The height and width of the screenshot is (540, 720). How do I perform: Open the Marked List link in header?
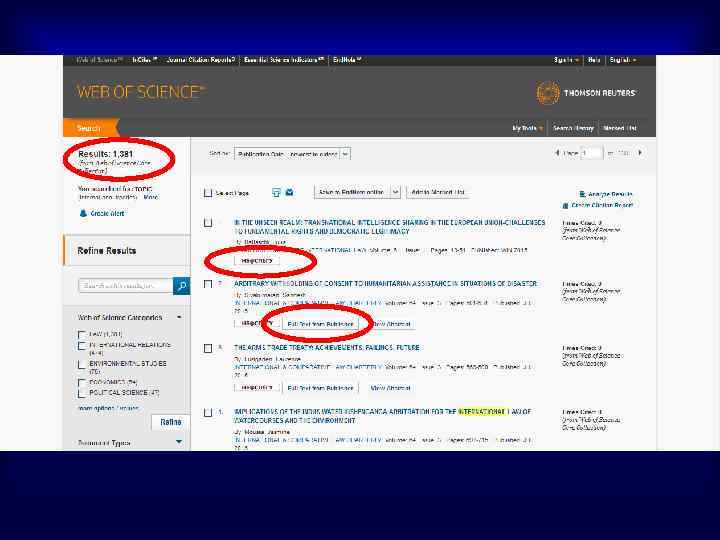tap(620, 128)
